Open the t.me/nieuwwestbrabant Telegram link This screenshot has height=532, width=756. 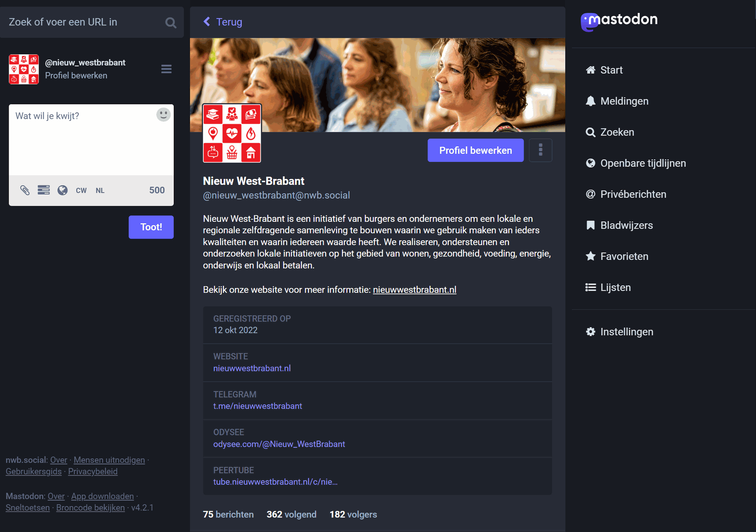coord(258,406)
